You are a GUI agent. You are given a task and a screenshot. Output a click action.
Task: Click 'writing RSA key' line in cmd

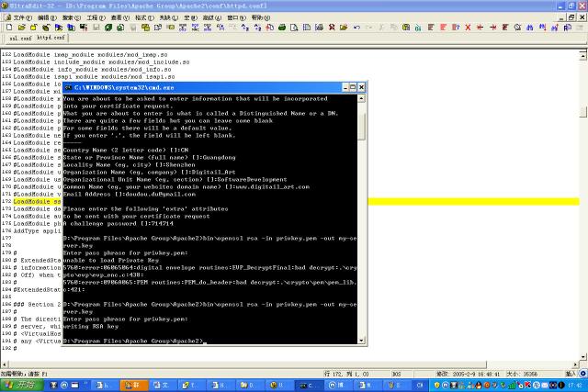[x=91, y=327]
